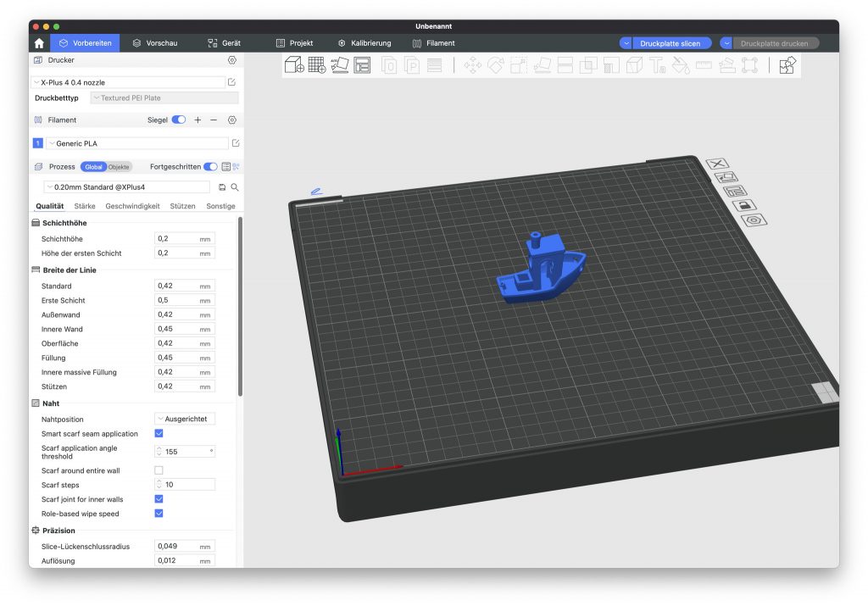Open the X-Plus 4 0.4 nozzle printer dropdown
868x606 pixels.
click(127, 82)
